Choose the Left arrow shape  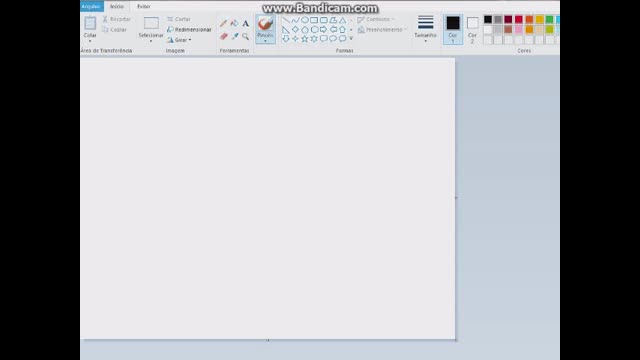333,29
